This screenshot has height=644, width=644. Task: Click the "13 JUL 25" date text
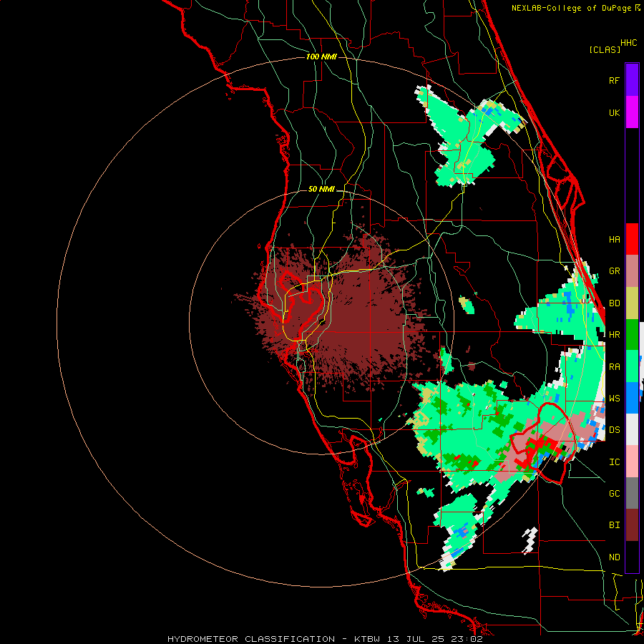click(x=417, y=639)
